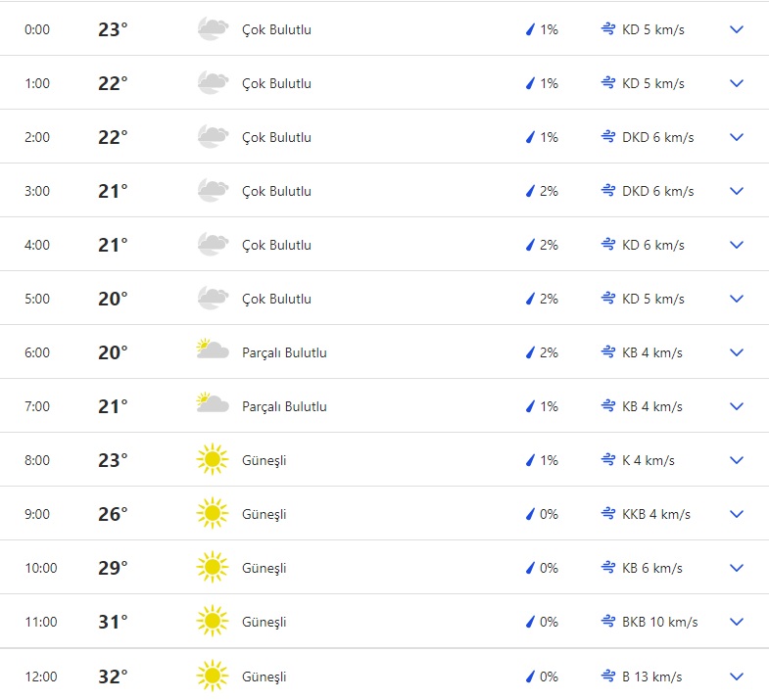This screenshot has height=700, width=769.
Task: Click the wind icon in the 11:00 row
Action: [x=607, y=622]
